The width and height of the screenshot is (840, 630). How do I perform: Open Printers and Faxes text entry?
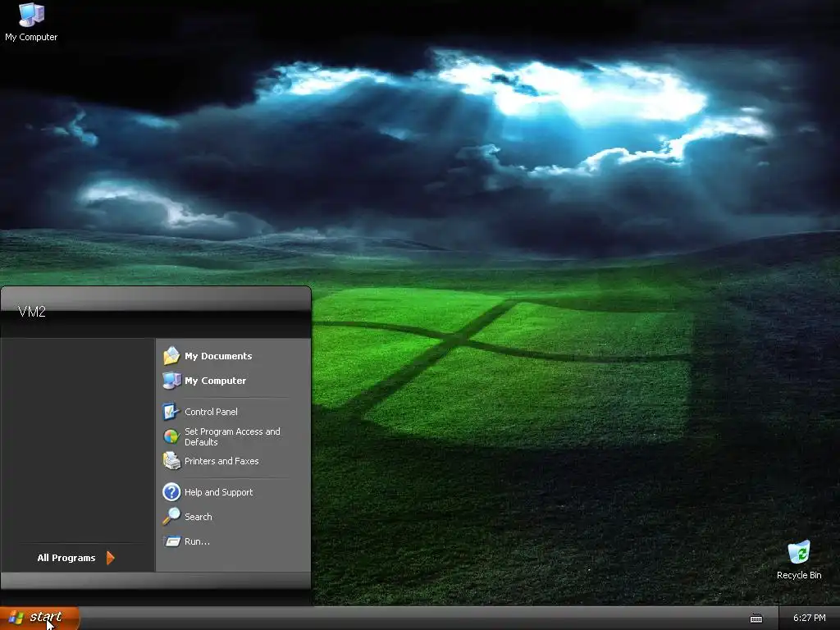[221, 461]
